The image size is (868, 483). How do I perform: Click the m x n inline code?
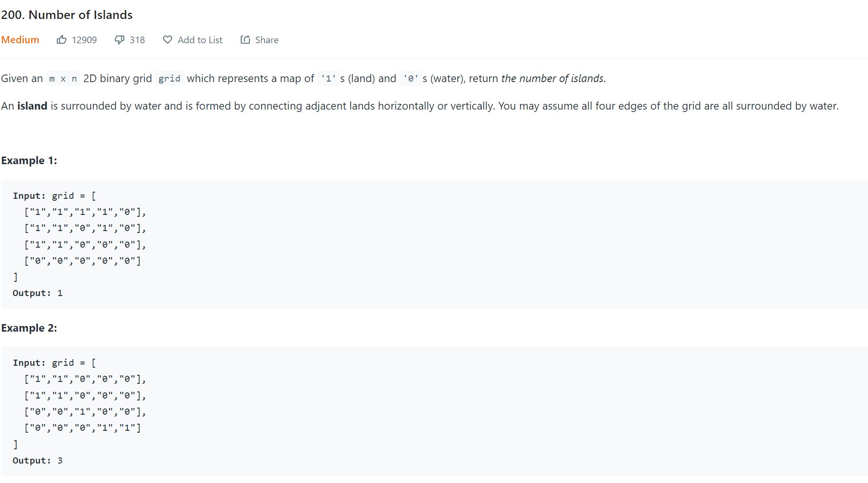click(63, 78)
